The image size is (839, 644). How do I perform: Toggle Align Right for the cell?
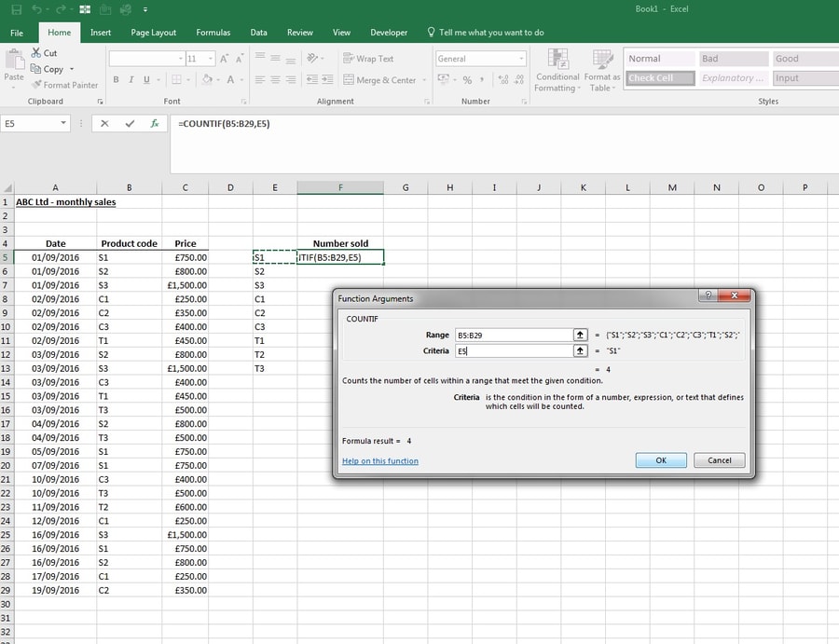point(291,80)
